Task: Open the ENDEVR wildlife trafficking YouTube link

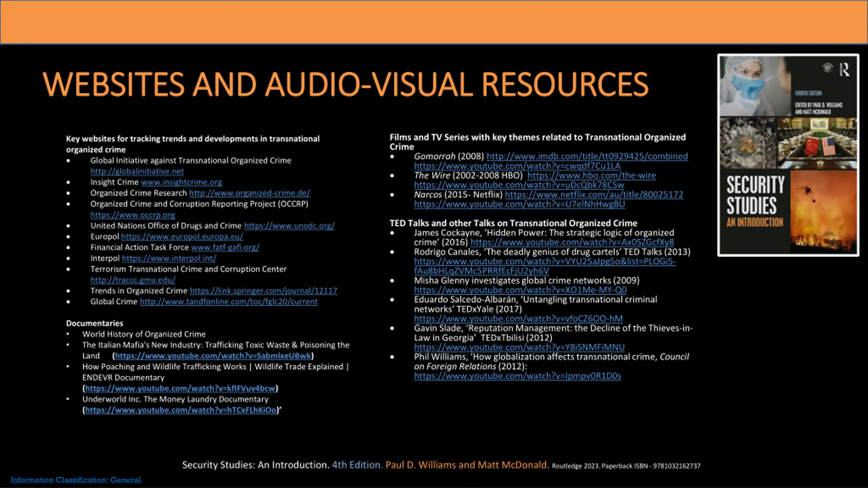Action: [x=180, y=388]
